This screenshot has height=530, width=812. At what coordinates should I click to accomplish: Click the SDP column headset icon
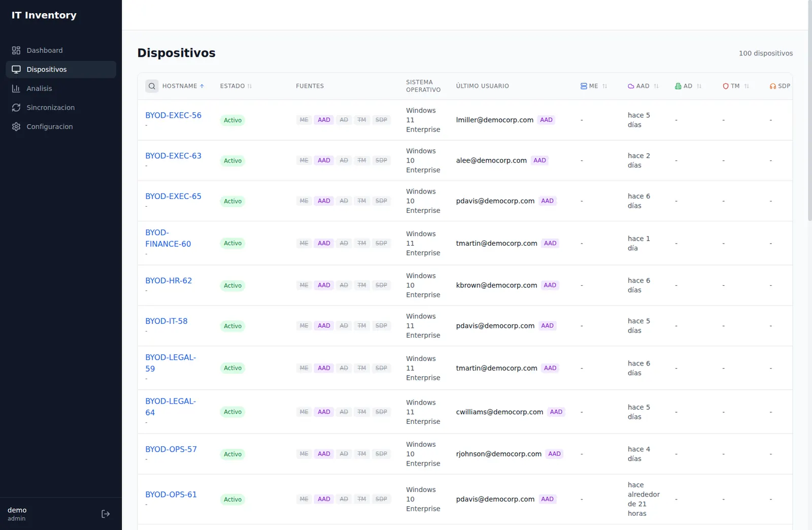point(773,86)
